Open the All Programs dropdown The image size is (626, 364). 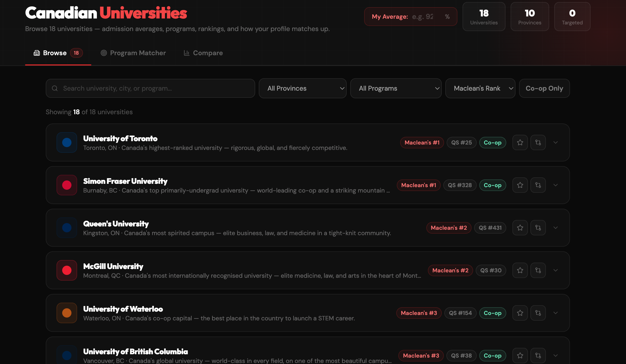tap(396, 88)
